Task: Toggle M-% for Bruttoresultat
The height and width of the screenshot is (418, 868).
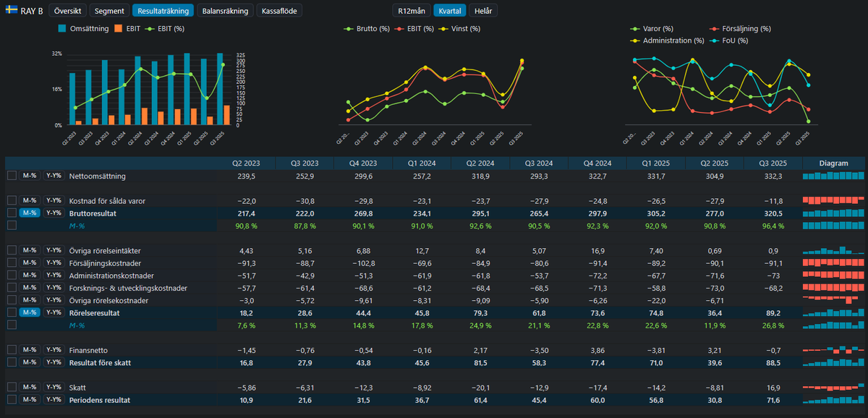Action: (30, 213)
